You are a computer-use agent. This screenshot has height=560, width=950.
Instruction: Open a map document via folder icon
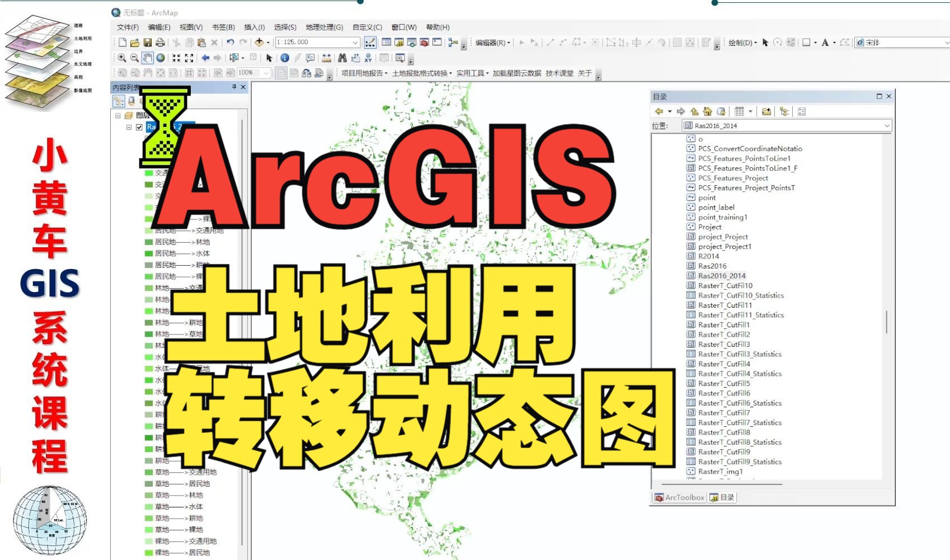tap(135, 43)
